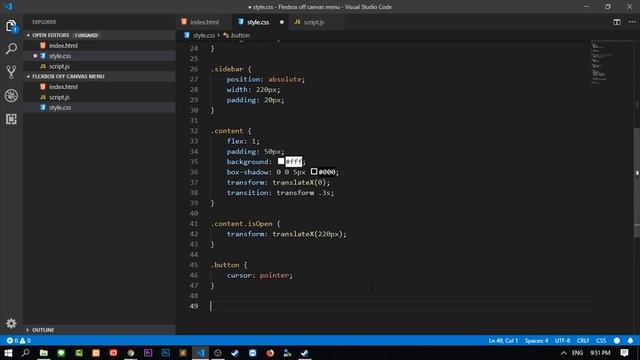The image size is (640, 360).
Task: Click the transition: transform .3s line
Action: (x=280, y=193)
